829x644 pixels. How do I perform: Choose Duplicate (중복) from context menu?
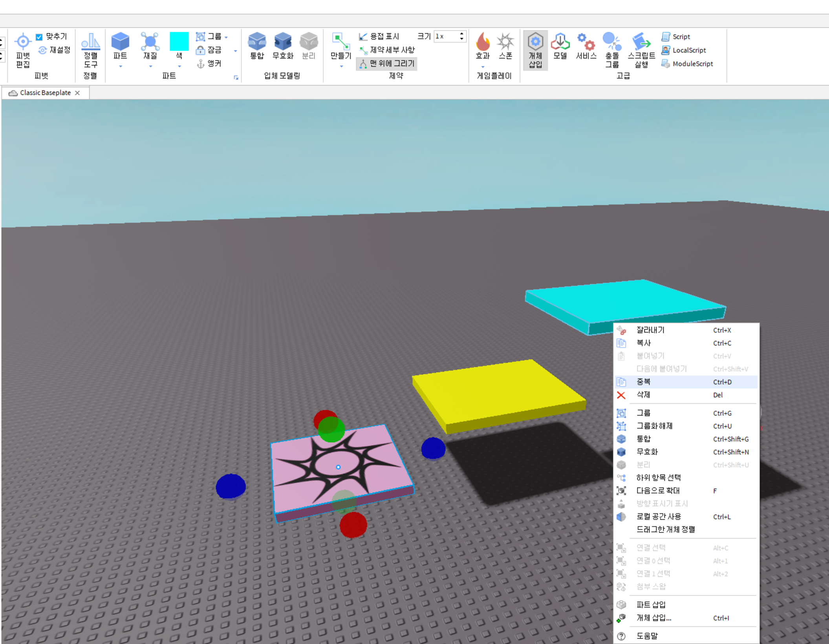point(644,382)
